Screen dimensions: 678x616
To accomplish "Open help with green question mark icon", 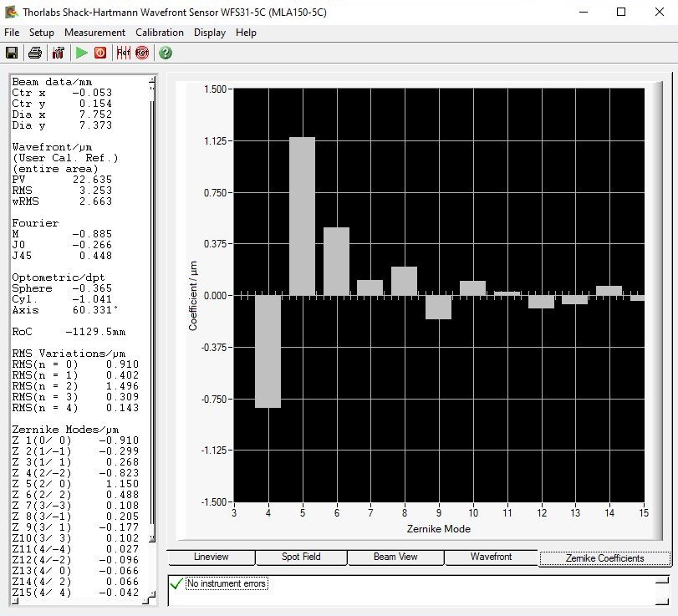I will pyautogui.click(x=166, y=53).
